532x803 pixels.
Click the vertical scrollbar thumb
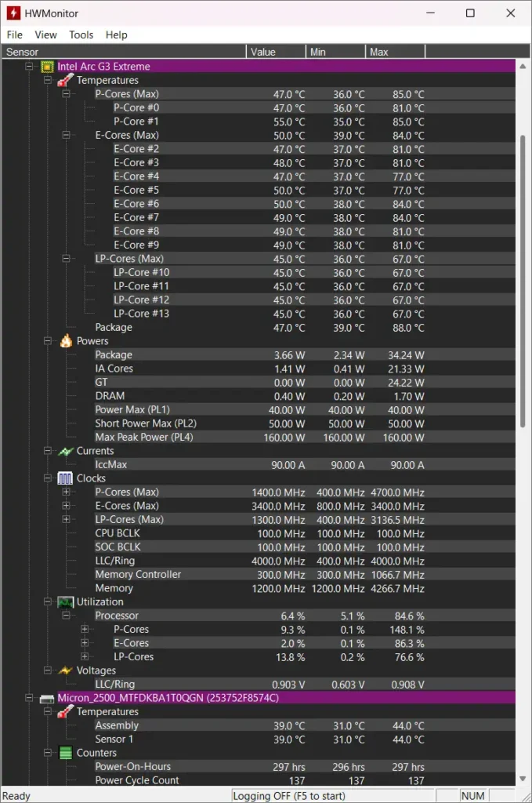523,281
